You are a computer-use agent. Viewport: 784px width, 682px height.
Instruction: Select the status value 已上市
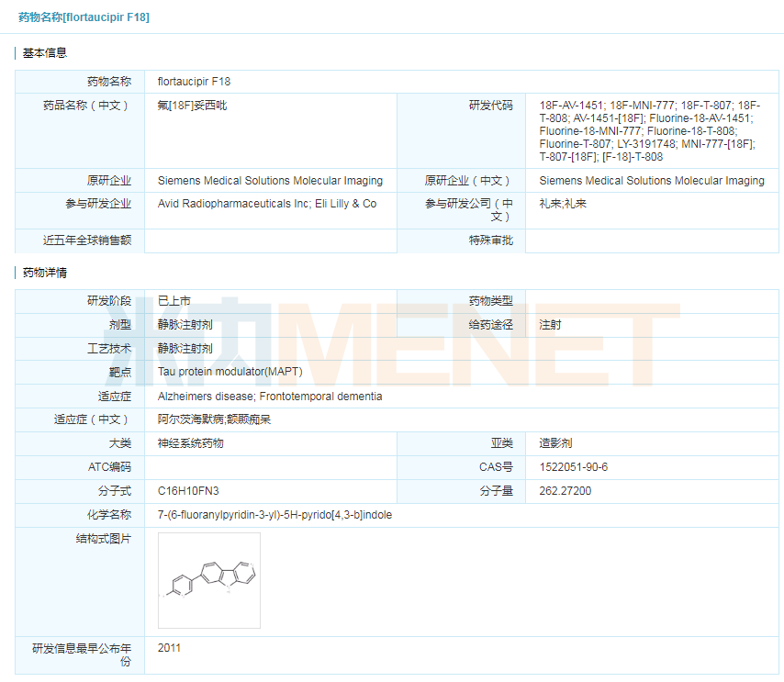tap(174, 301)
